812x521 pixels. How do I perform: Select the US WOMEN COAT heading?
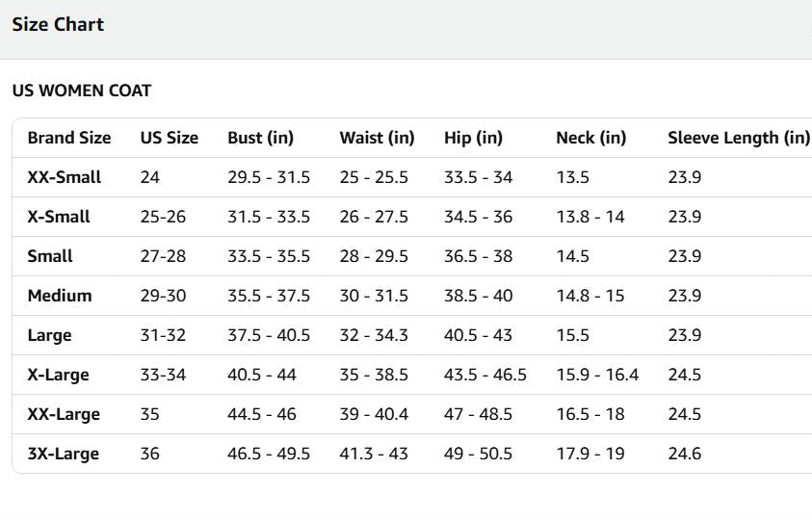82,91
